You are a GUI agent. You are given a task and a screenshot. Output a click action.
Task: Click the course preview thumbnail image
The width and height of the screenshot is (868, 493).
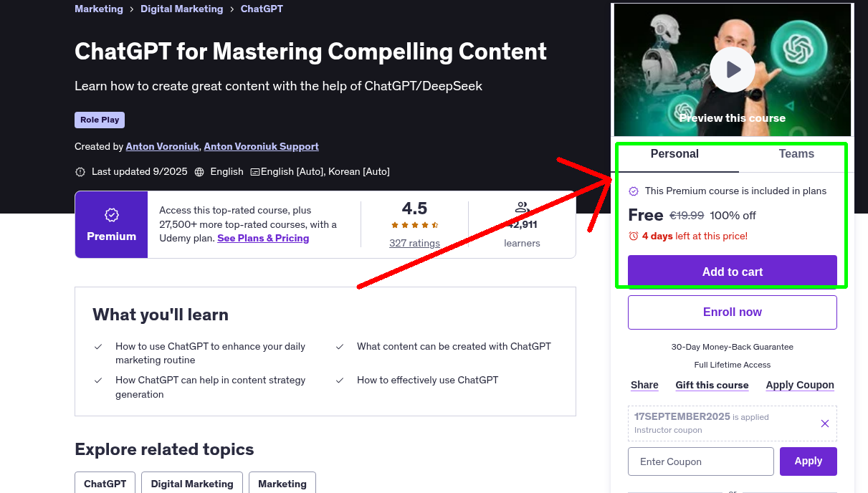733,70
